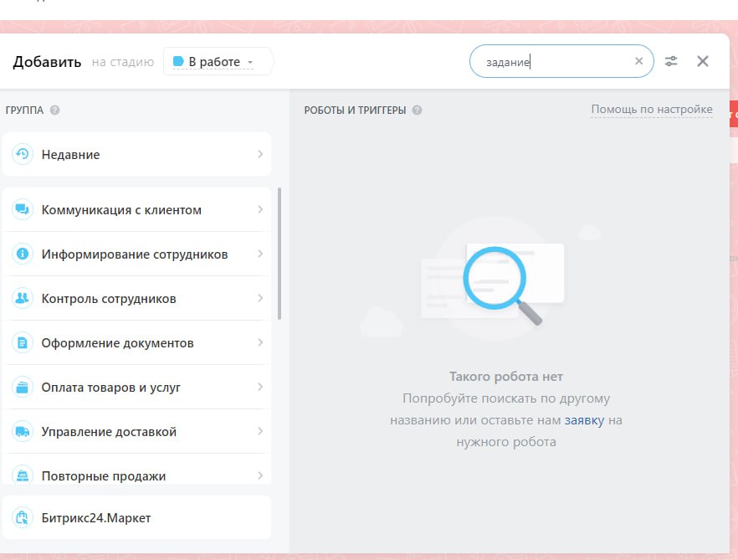Image resolution: width=738 pixels, height=560 pixels.
Task: Click the Оплата товаров и услуг wallet icon
Action: [x=22, y=387]
